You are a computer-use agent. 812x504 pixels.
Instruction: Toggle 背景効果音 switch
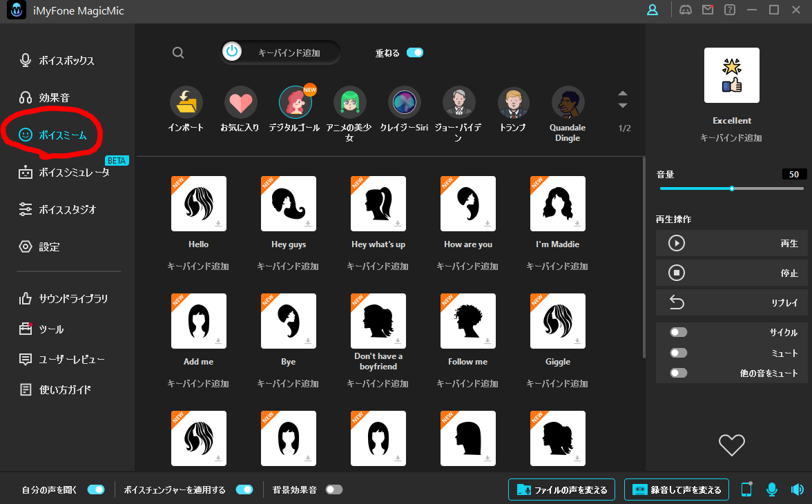click(334, 490)
